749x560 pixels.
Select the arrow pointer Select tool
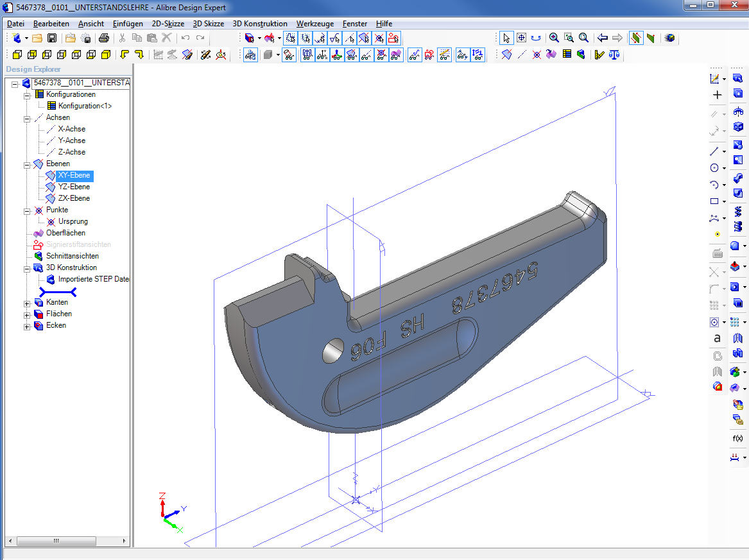506,38
